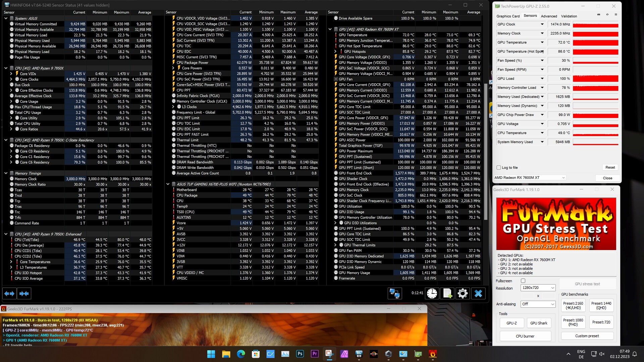Click the GPU-Z Reset button
The height and width of the screenshot is (362, 644).
pos(610,168)
